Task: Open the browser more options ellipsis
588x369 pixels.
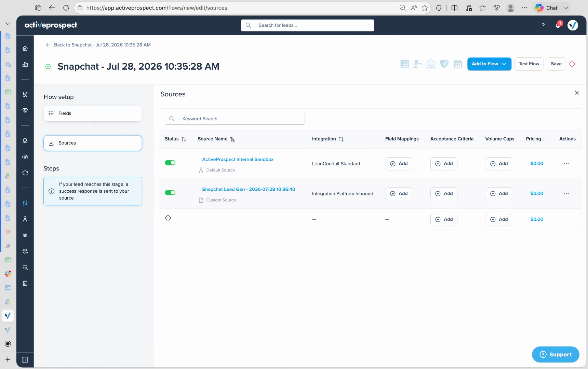Action: pos(524,8)
